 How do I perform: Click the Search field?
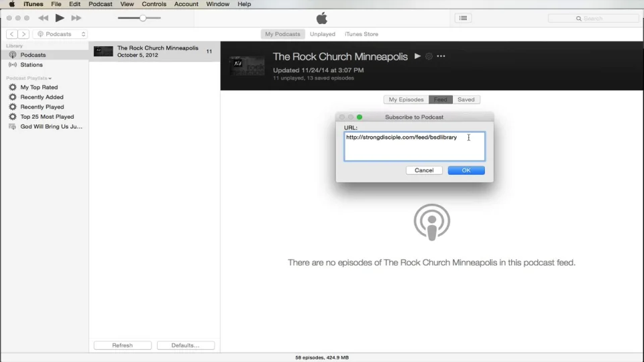coord(593,19)
